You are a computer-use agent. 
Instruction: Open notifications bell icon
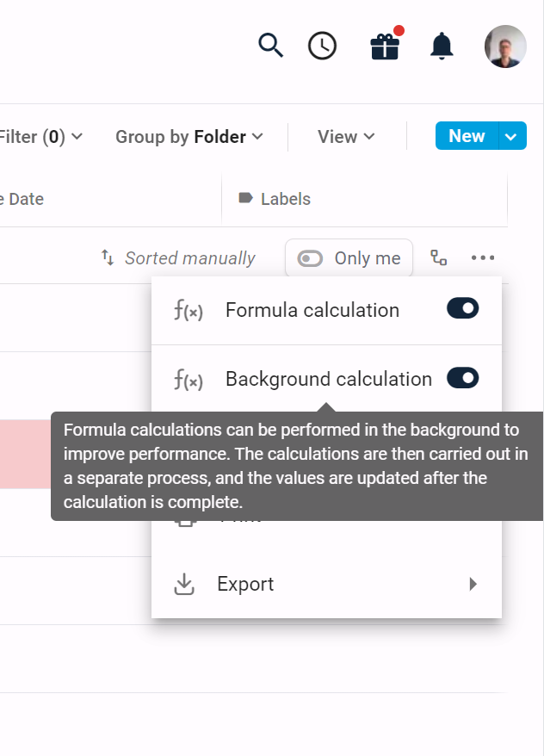442,46
